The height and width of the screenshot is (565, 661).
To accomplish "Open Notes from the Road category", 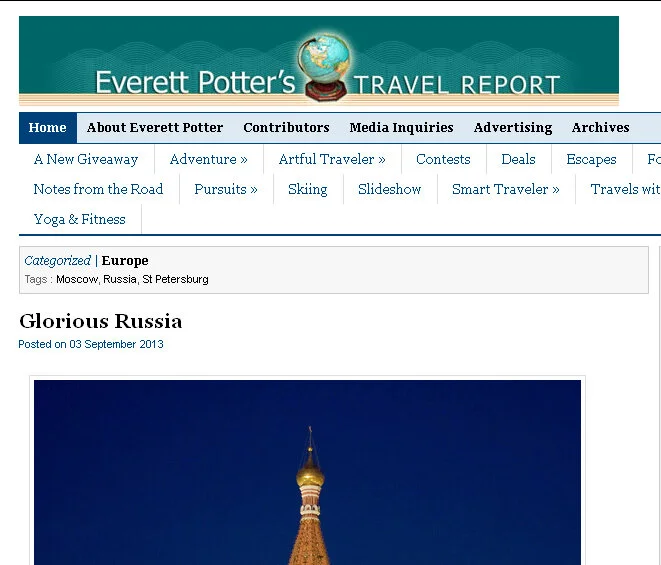I will 98,189.
